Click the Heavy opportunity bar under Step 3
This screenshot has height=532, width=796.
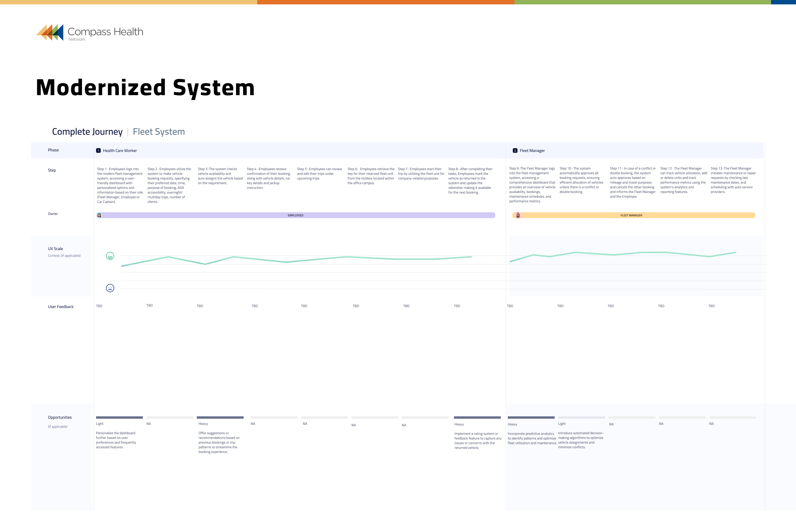coord(220,417)
